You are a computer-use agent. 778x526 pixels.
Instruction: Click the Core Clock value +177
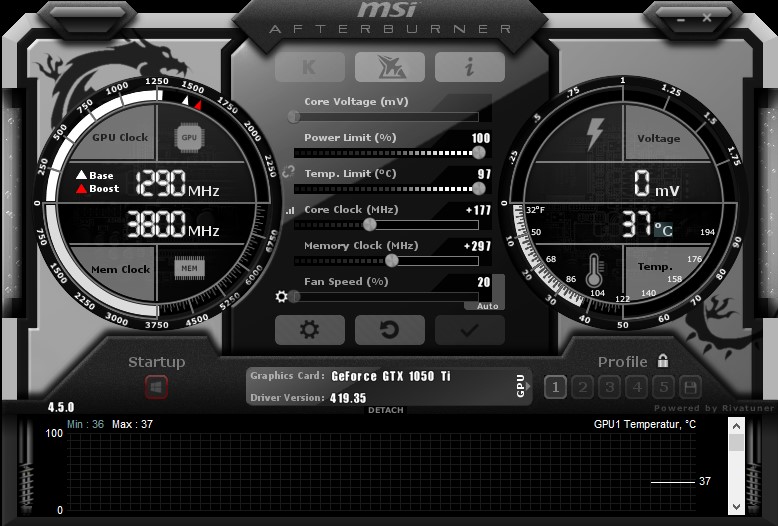click(x=478, y=210)
